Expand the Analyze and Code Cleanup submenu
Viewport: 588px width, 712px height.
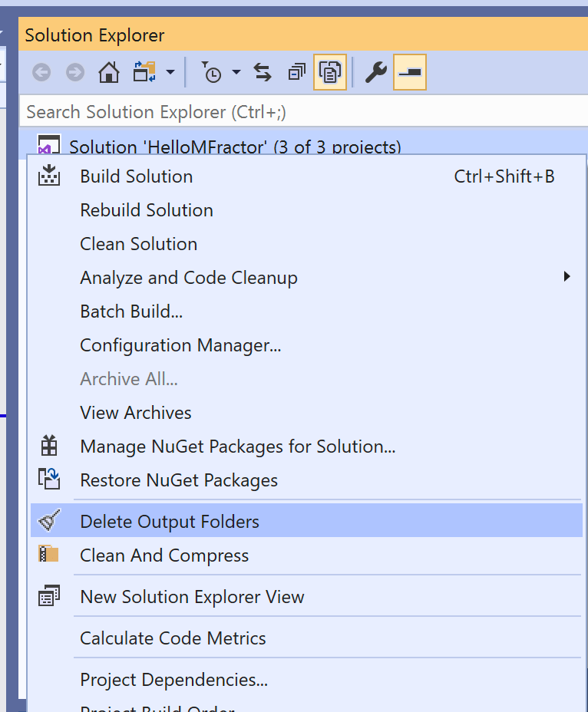pyautogui.click(x=189, y=277)
